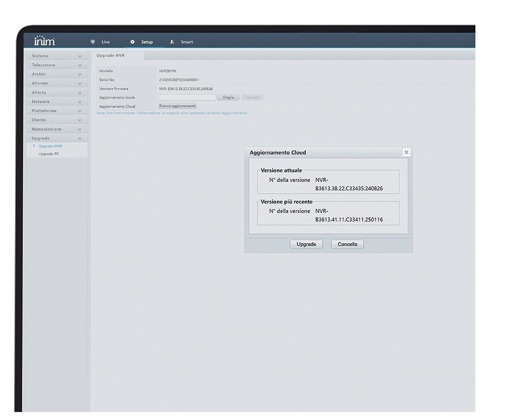The width and height of the screenshot is (515, 420).
Task: Select Upgrade IPC in sidebar
Action: [49, 154]
